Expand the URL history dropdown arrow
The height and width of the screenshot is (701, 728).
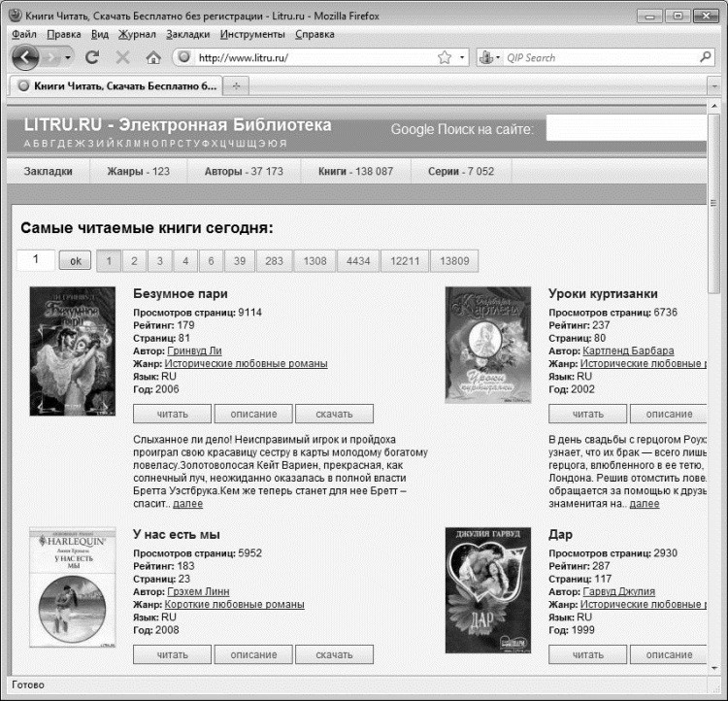(x=462, y=57)
